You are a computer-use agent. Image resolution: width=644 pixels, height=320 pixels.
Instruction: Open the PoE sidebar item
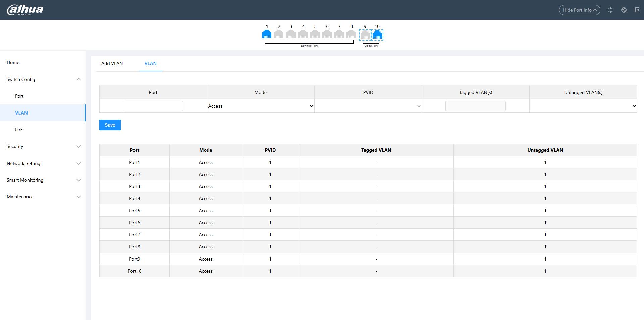click(x=19, y=130)
